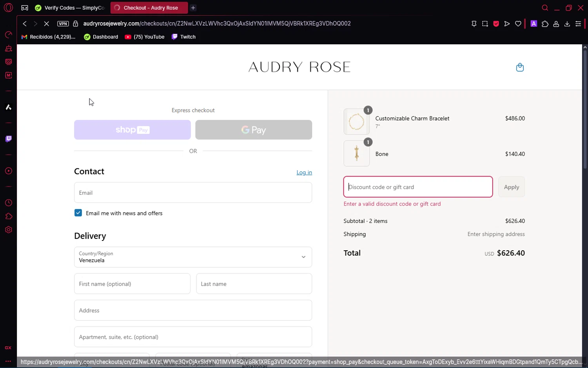Click the '$626.40' total amount

pos(511,253)
